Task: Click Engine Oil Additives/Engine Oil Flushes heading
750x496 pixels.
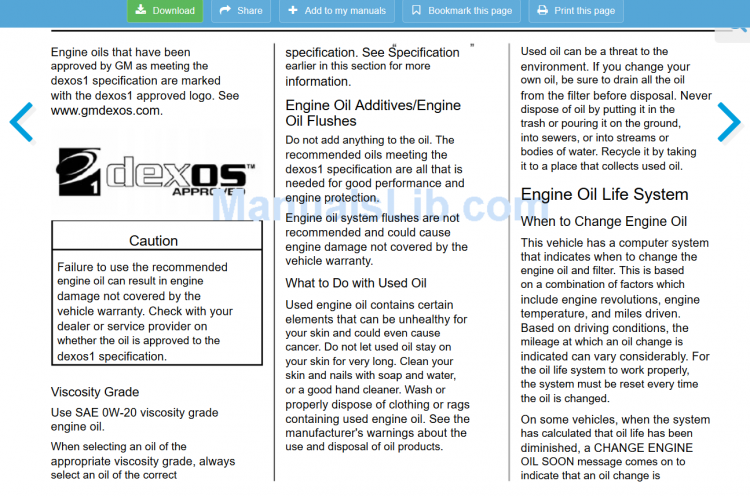Action: [373, 113]
